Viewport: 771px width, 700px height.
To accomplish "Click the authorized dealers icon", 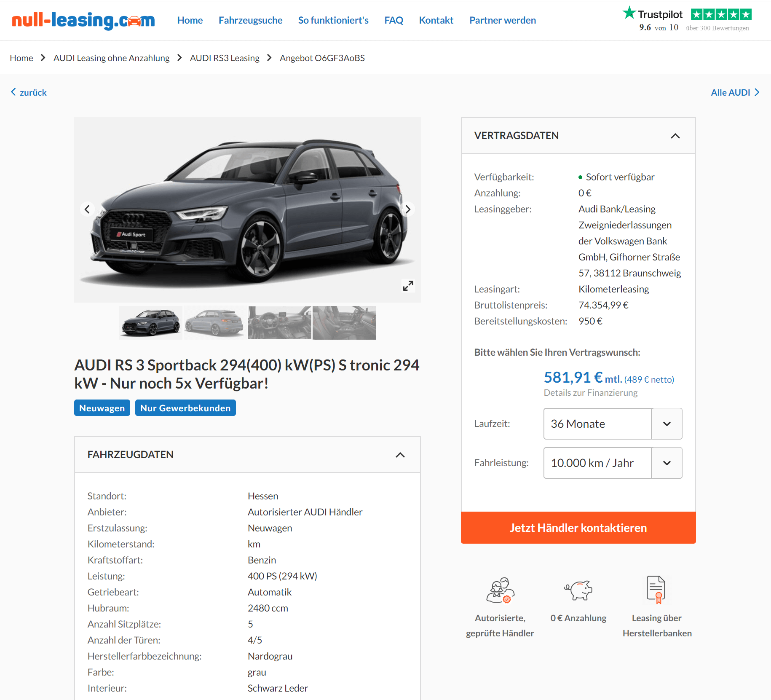I will [500, 590].
